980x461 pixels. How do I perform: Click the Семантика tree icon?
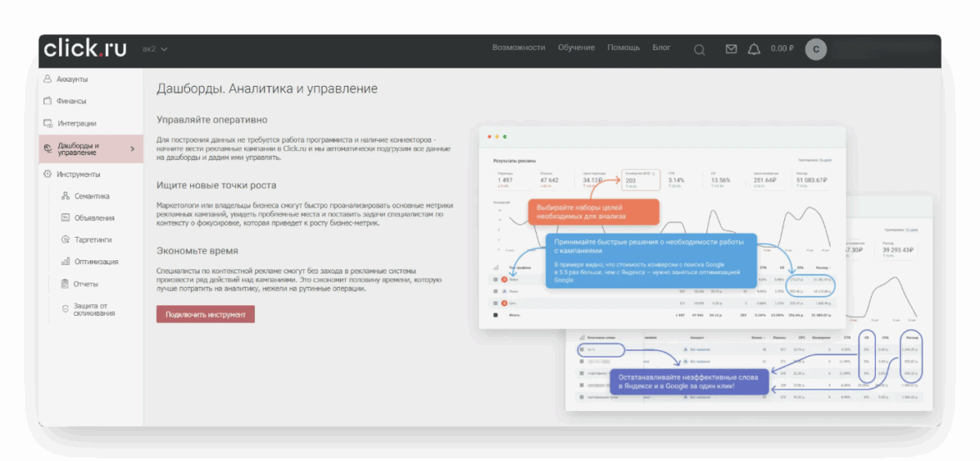pyautogui.click(x=66, y=196)
